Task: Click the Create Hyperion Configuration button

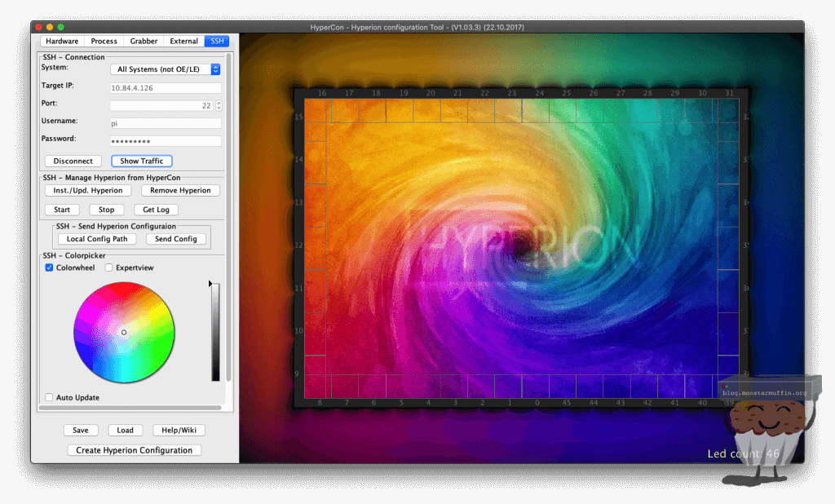Action: pyautogui.click(x=134, y=450)
